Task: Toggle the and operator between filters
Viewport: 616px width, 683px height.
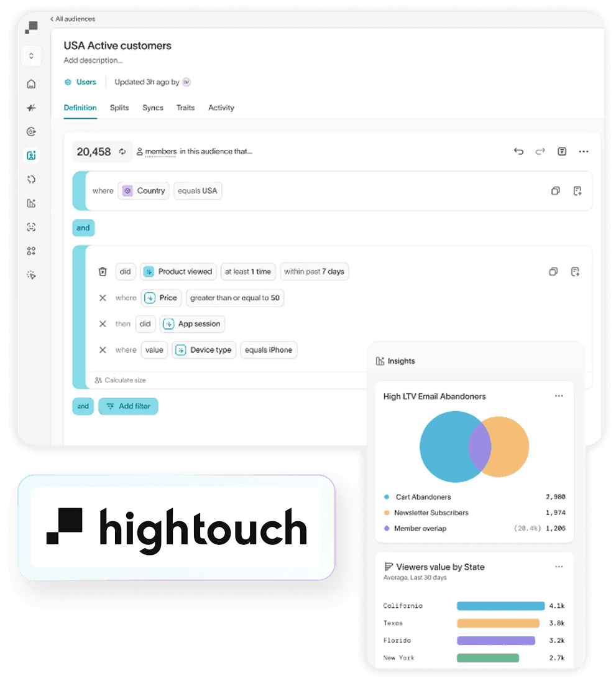Action: [83, 228]
